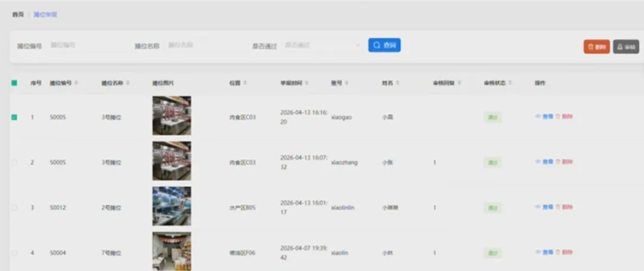
Task: Click the orange delete button with trash icon
Action: click(x=596, y=47)
